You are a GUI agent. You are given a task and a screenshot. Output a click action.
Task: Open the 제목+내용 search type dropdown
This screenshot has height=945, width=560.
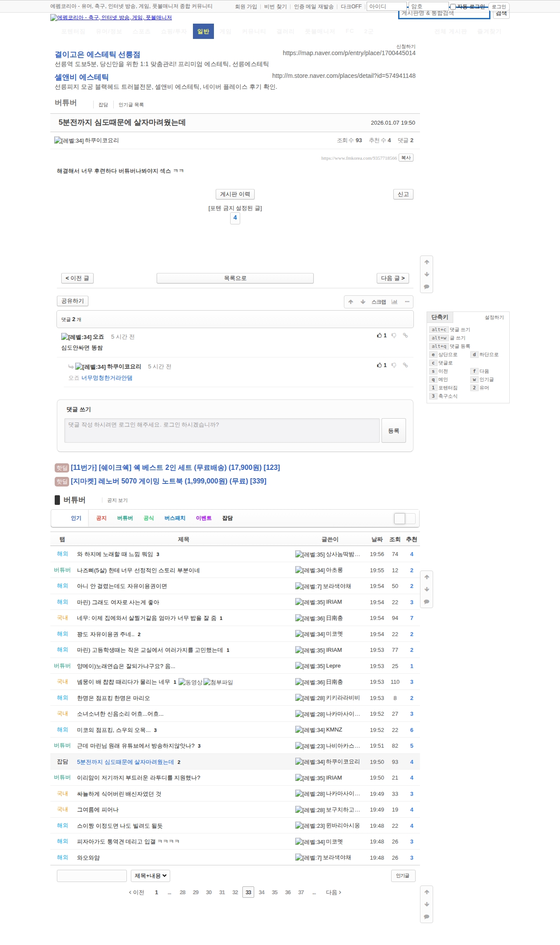pyautogui.click(x=150, y=875)
